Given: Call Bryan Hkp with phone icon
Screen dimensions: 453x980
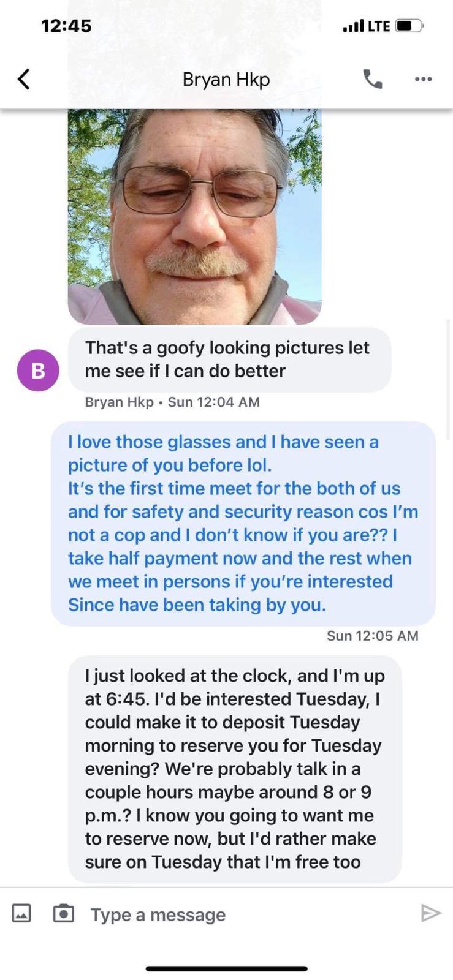Looking at the screenshot, I should tap(373, 79).
